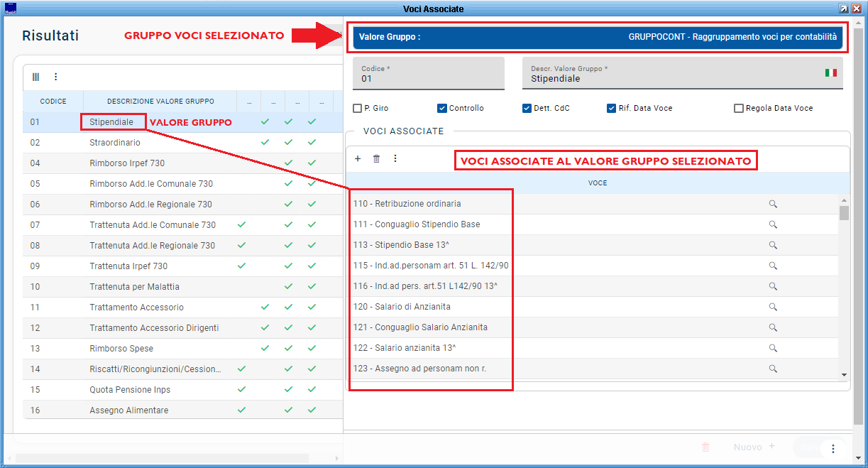Viewport: 868px width, 468px height.
Task: Select row 12 Trattamento Accessorio Dirigenti
Action: coord(182,328)
